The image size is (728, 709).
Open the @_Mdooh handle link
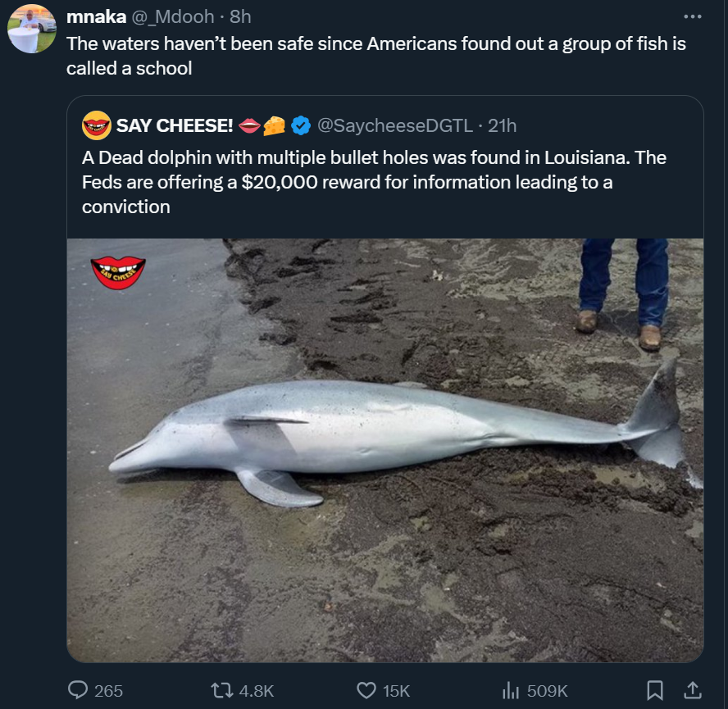click(x=173, y=17)
